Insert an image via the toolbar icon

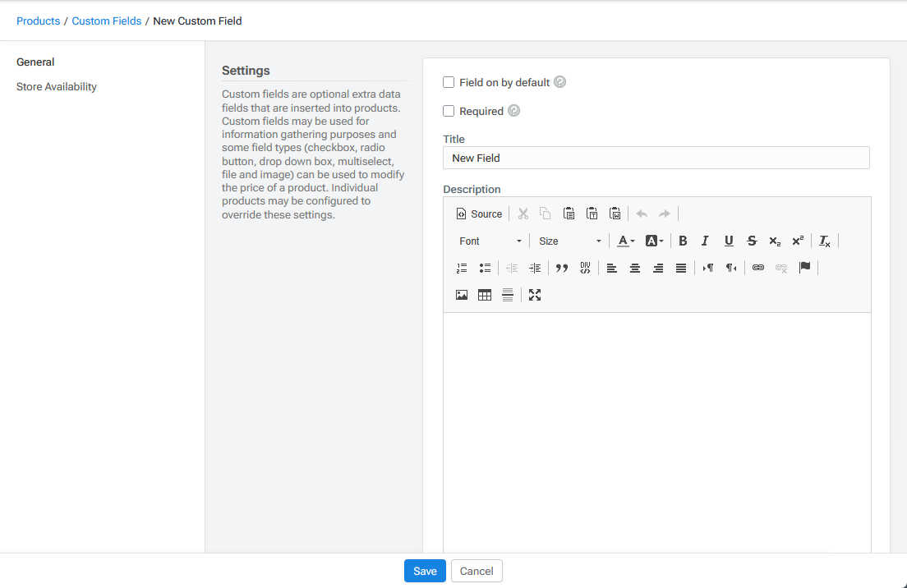(462, 295)
